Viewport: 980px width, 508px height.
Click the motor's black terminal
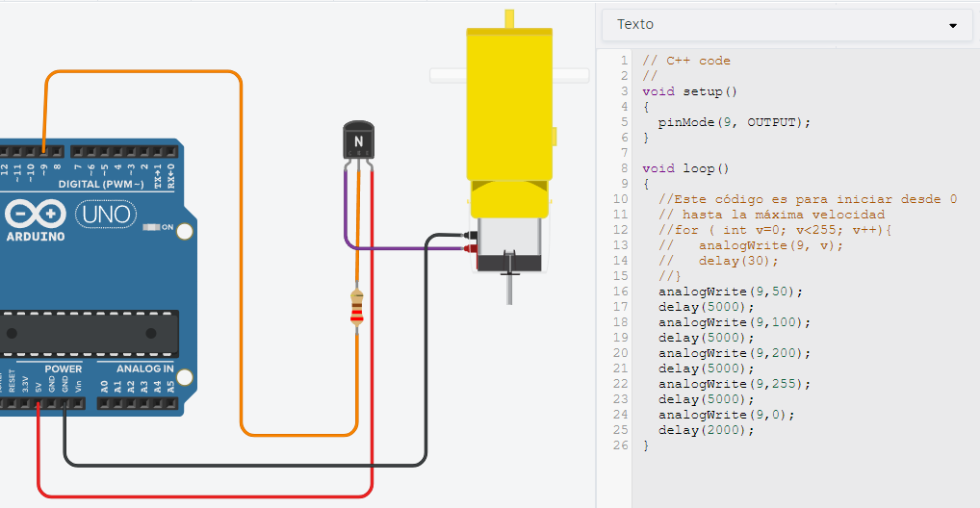[x=470, y=236]
